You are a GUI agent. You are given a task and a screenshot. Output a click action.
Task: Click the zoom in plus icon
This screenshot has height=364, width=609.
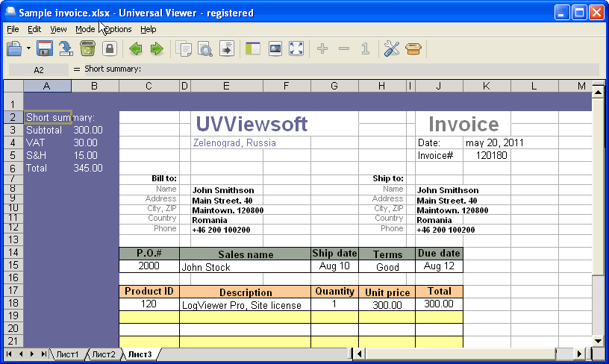322,49
